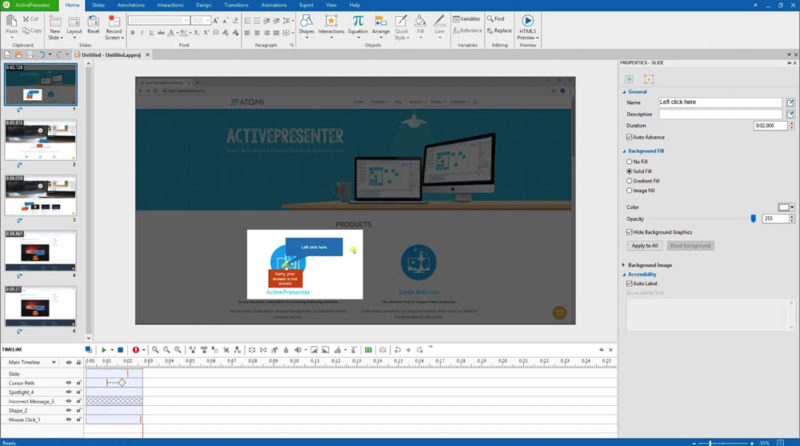
Task: Open the Interactions star icon
Action: point(331,21)
